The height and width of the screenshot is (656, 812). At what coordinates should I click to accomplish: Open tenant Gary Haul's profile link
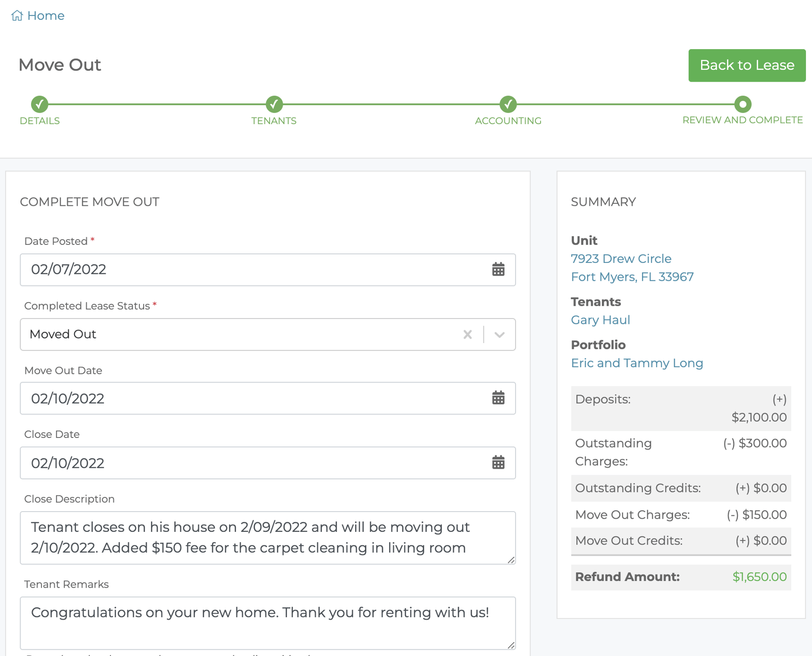pos(600,320)
